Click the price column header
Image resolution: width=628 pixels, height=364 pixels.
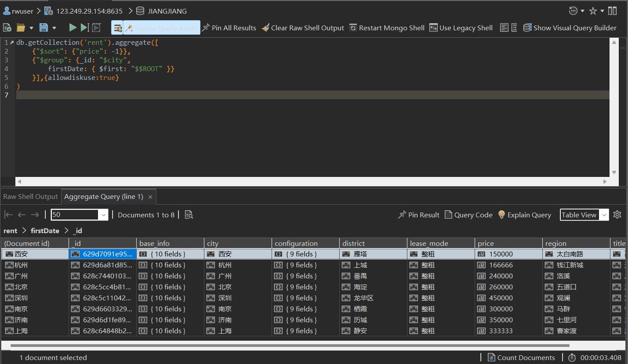click(509, 243)
